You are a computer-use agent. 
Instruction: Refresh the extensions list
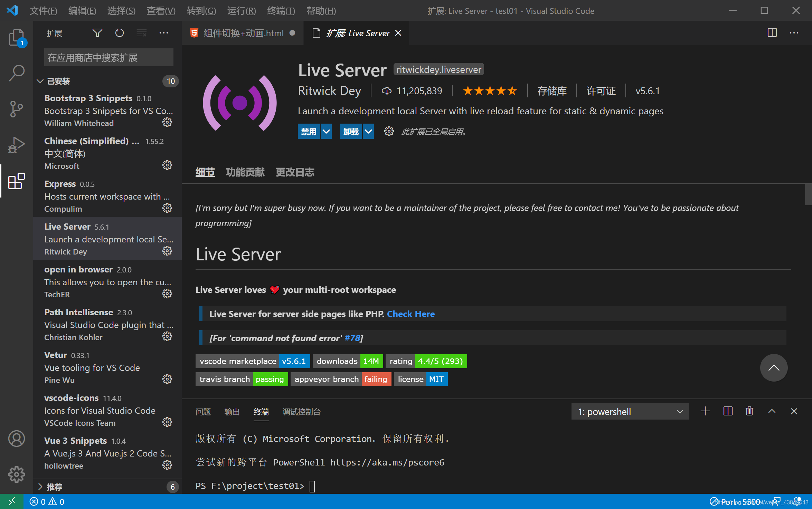click(x=119, y=33)
